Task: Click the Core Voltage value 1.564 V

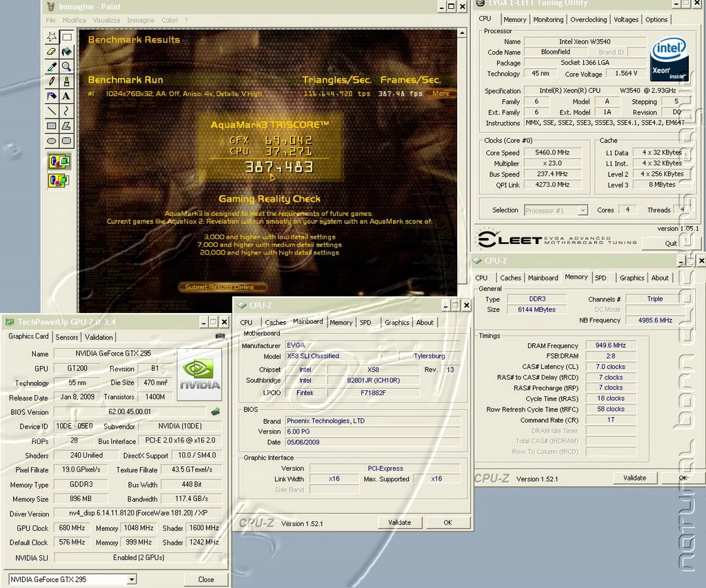Action: coord(626,73)
